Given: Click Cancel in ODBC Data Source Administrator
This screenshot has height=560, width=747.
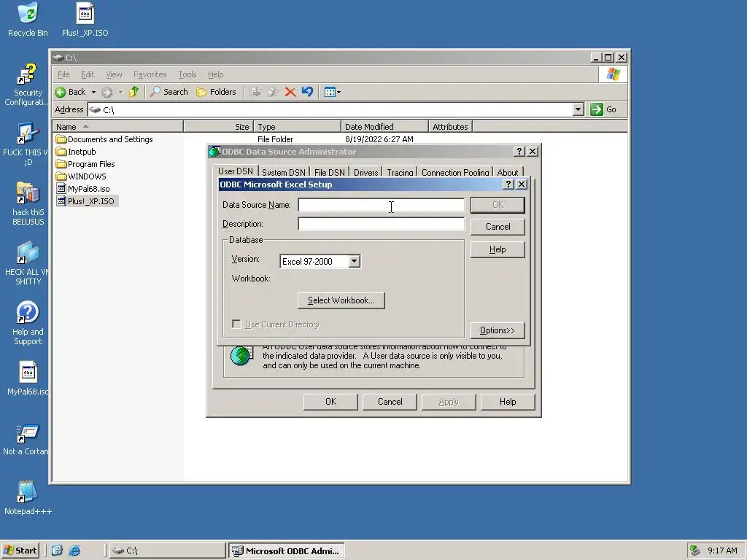Looking at the screenshot, I should pos(390,402).
